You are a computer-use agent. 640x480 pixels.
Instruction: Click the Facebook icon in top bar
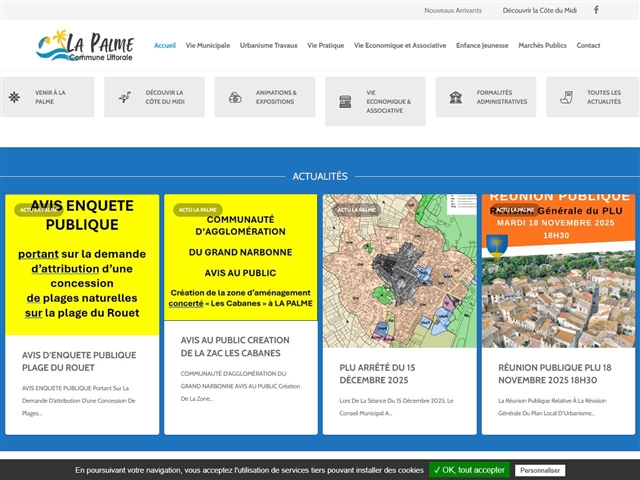597,10
